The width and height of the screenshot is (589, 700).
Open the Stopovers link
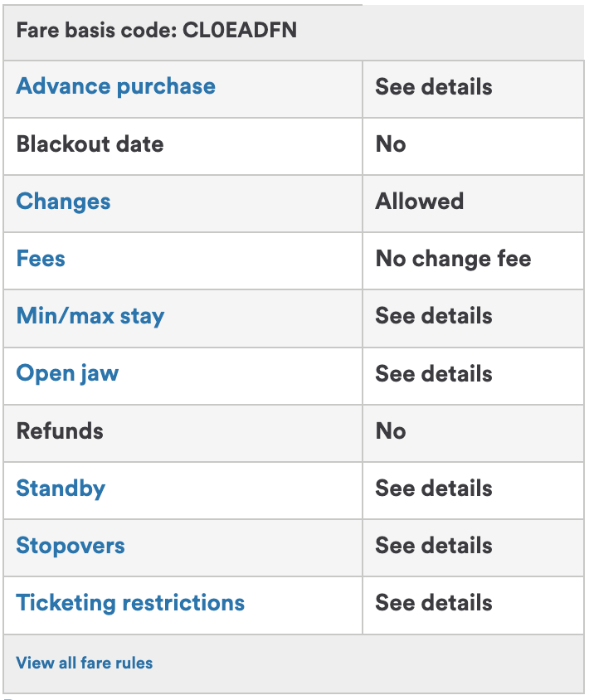pyautogui.click(x=71, y=546)
